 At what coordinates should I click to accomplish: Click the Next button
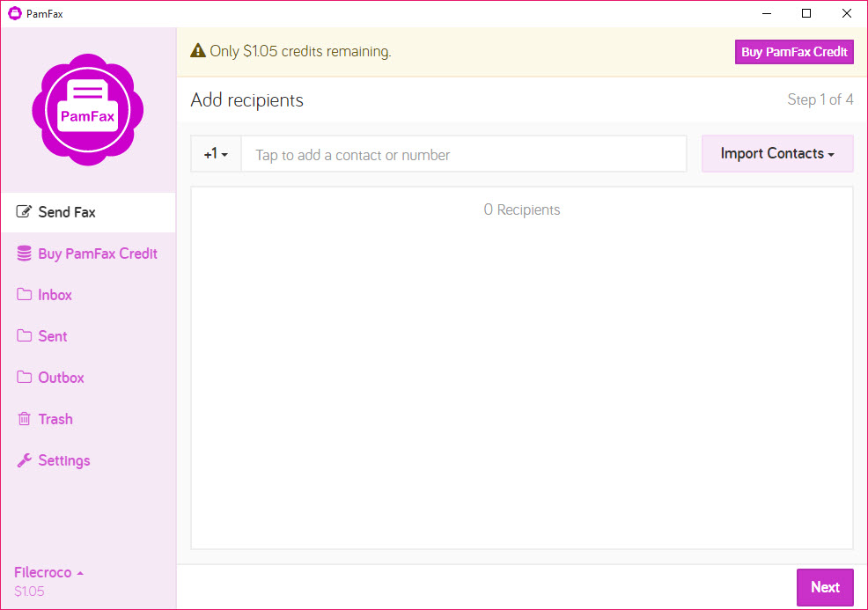[825, 587]
